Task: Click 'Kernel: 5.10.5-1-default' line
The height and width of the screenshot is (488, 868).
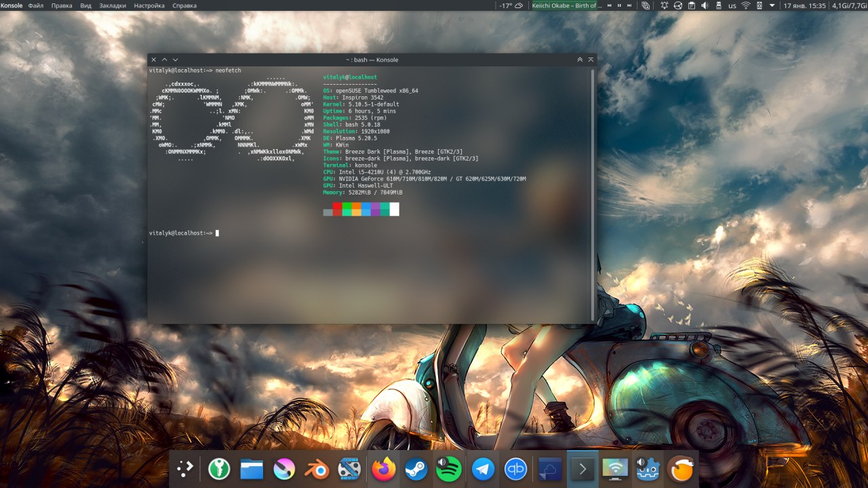Action: coord(361,104)
